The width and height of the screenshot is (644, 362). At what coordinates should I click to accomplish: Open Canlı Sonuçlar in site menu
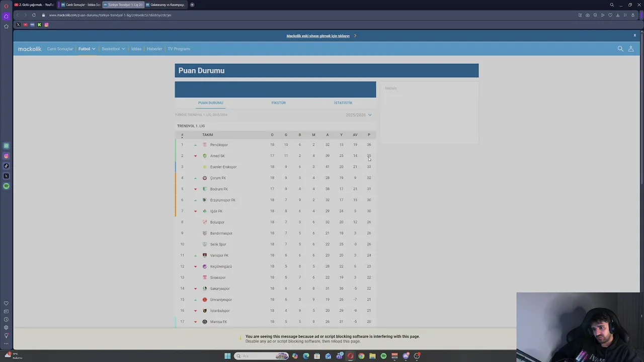(x=60, y=49)
